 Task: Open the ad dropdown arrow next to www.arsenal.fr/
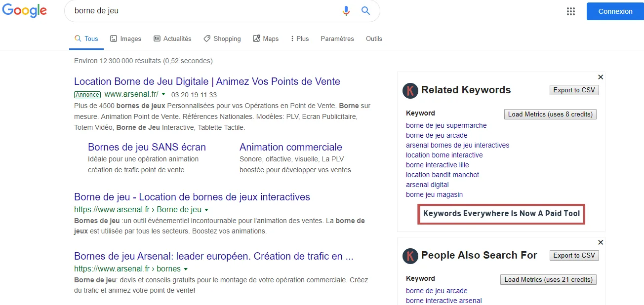163,94
